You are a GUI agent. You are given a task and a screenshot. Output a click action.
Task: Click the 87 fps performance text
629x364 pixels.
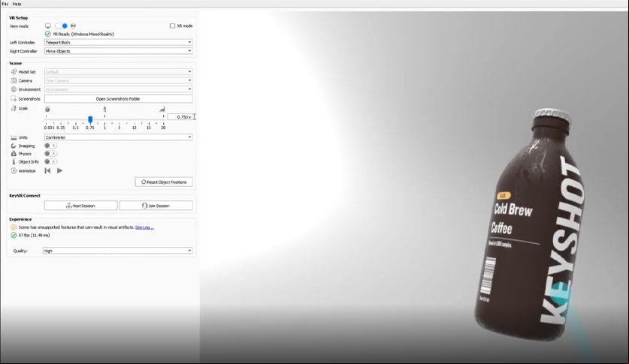point(34,235)
